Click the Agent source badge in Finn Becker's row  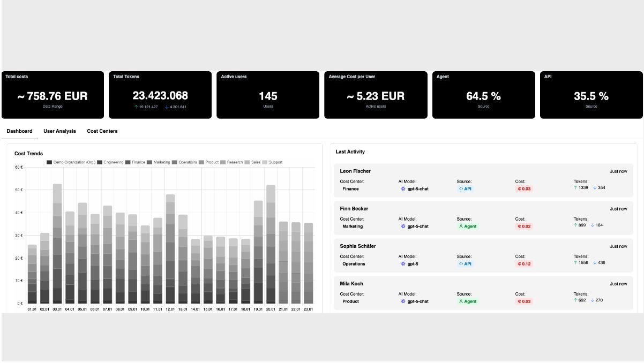[x=467, y=226]
